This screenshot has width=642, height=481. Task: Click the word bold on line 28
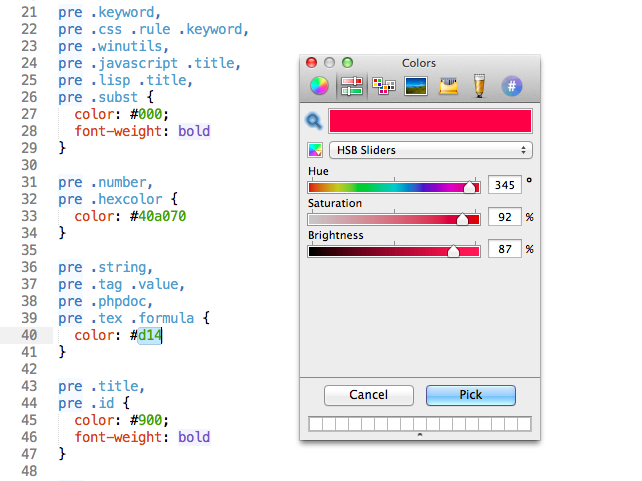[194, 131]
